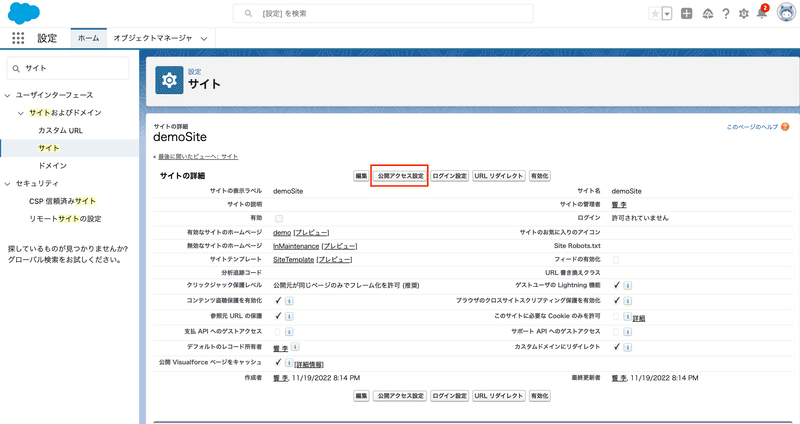
Task: Toggle the サポート API へのゲストアクセス checkbox
Action: (x=616, y=332)
